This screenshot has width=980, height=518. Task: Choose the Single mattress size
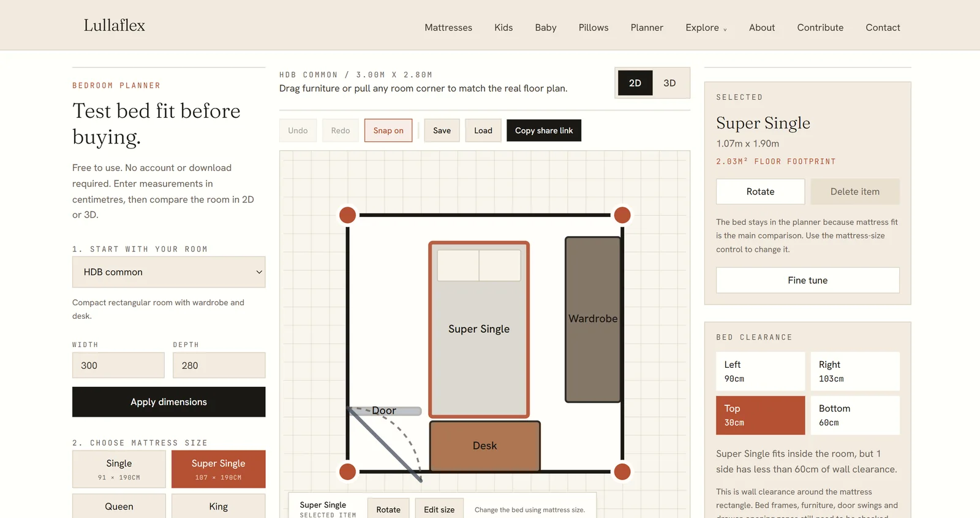[x=119, y=469]
